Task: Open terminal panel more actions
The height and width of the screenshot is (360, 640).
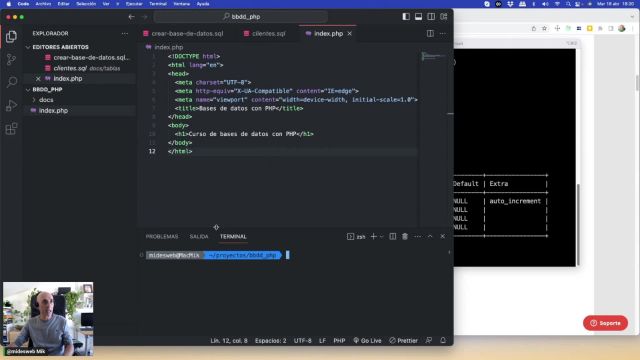Action: coord(418,237)
